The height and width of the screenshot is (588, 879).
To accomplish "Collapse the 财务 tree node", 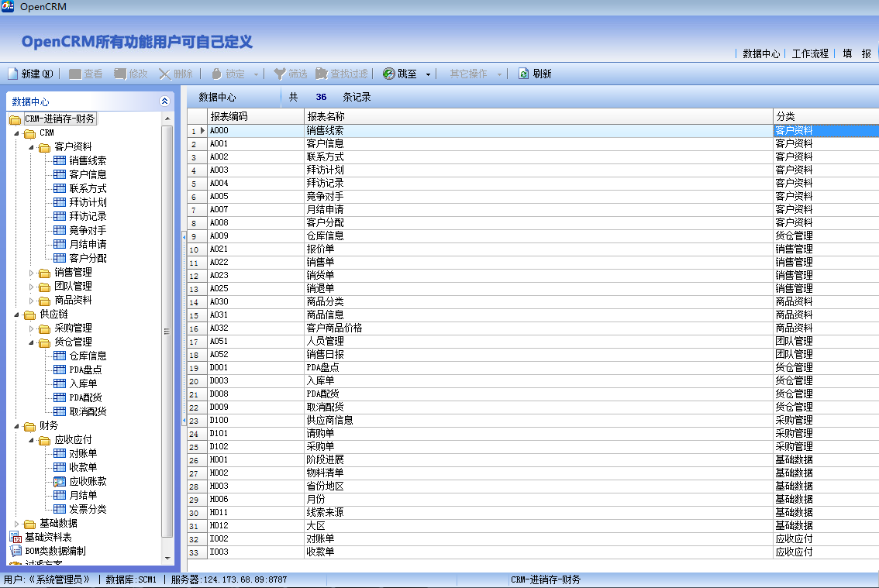I will 16,427.
